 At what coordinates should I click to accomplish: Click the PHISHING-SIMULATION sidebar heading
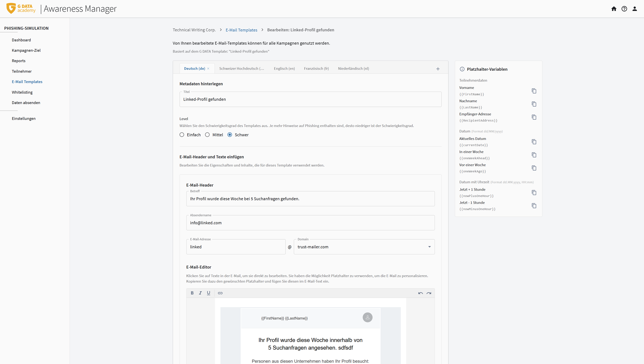click(26, 28)
